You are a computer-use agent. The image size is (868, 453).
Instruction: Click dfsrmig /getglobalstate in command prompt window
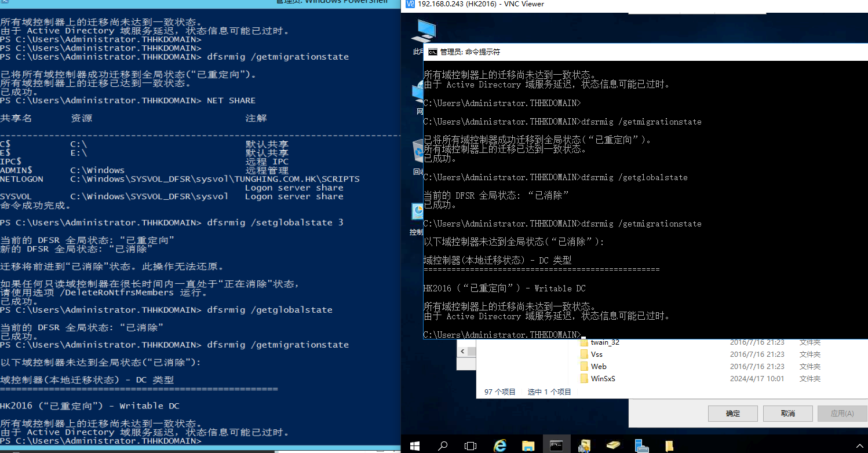pyautogui.click(x=634, y=177)
